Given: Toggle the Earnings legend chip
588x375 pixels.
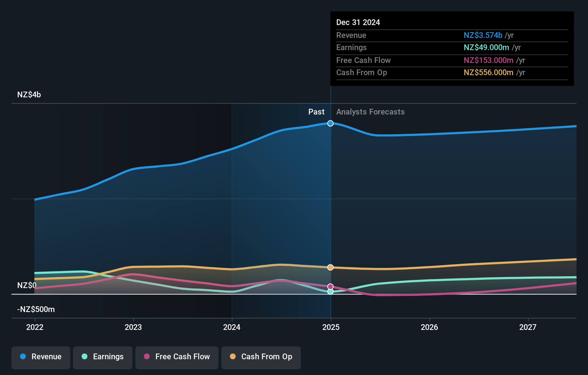Looking at the screenshot, I should click(x=103, y=357).
